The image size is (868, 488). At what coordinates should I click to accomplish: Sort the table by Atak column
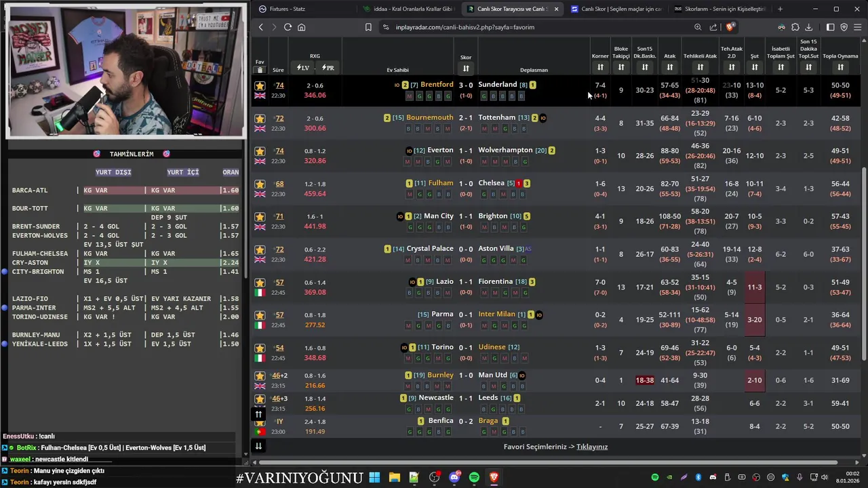(670, 67)
